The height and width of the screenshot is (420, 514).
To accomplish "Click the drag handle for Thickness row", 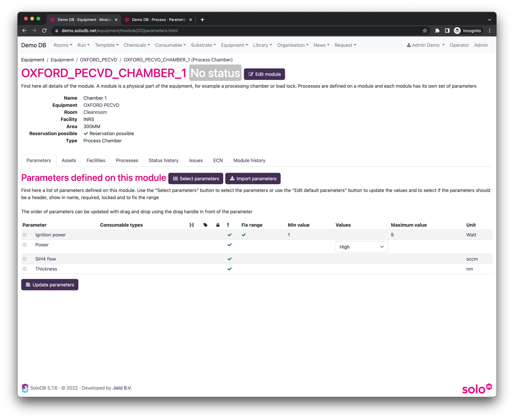I will [25, 269].
